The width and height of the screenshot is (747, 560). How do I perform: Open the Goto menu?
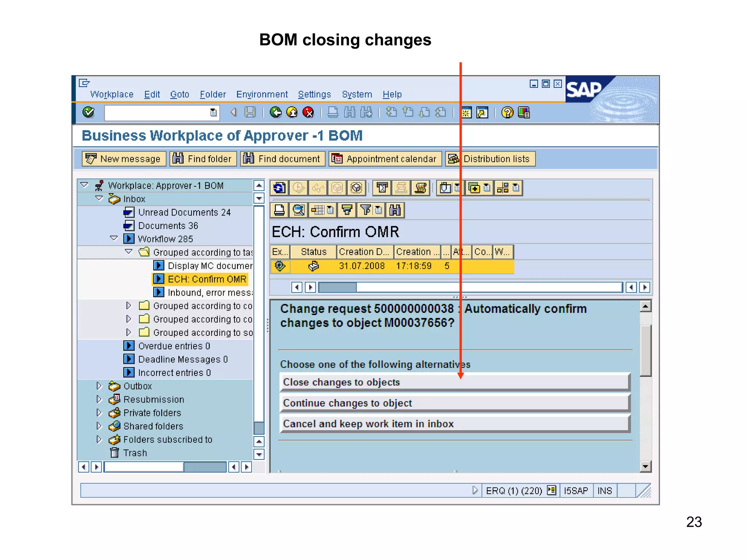(x=179, y=94)
